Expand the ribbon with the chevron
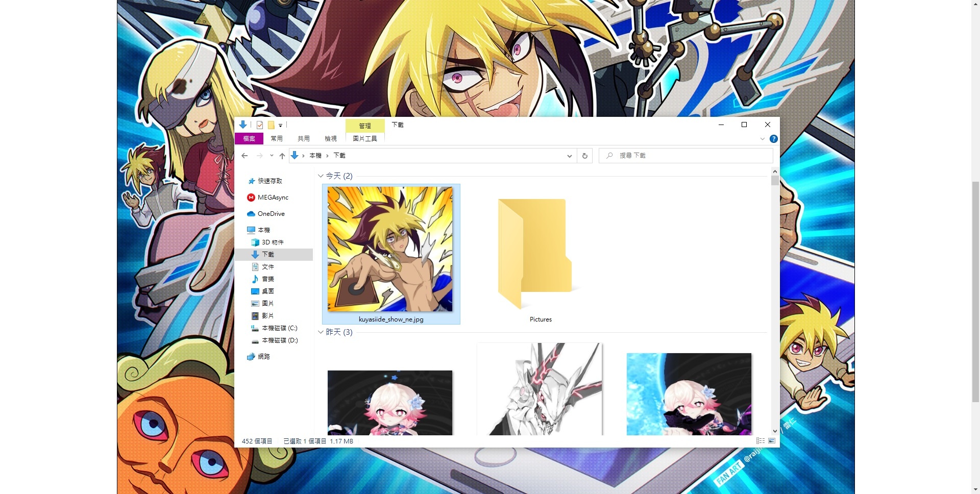The height and width of the screenshot is (494, 980). pyautogui.click(x=763, y=139)
